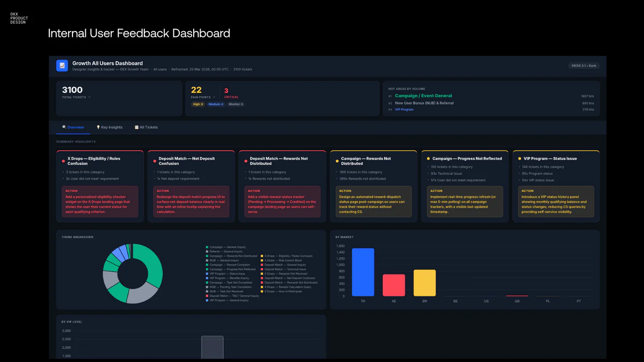This screenshot has width=644, height=362.
Task: Click the yellow BR bar in By Market
Action: click(x=425, y=283)
